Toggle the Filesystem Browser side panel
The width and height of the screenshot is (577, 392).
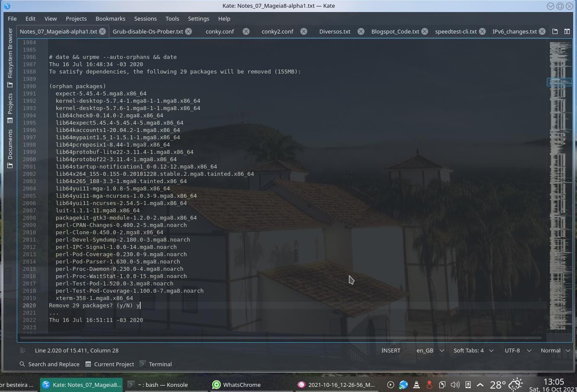(10, 58)
